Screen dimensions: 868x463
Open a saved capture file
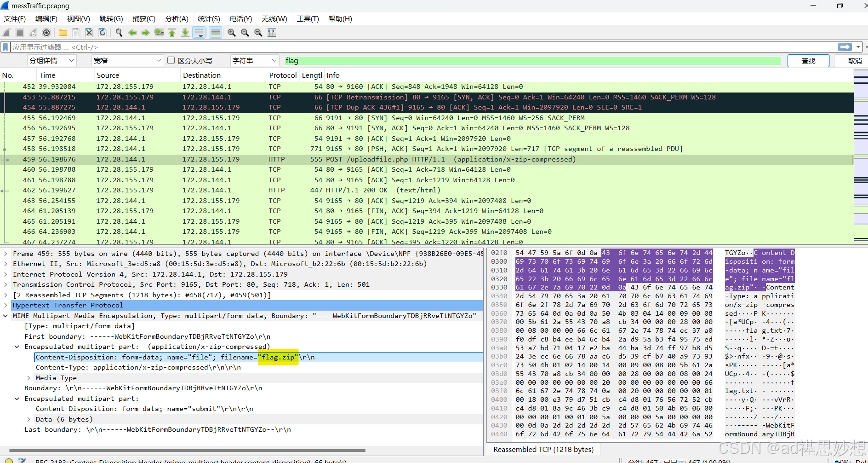tap(63, 32)
